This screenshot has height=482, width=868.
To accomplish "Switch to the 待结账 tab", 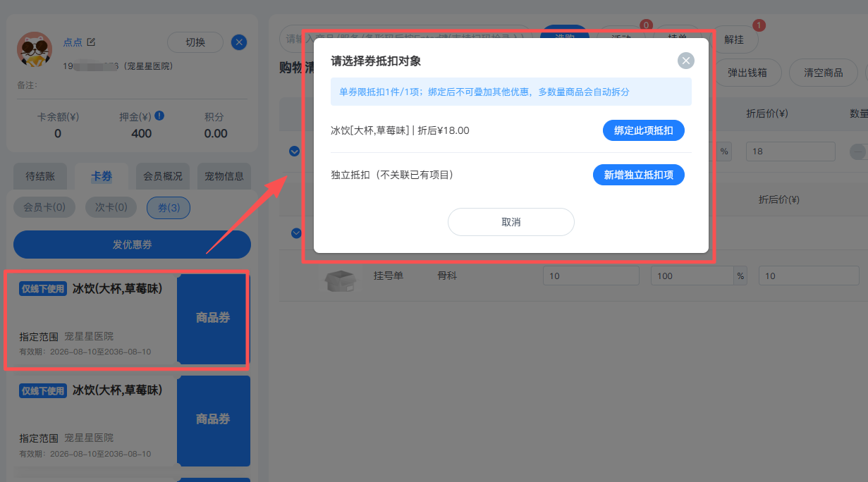I will pos(45,176).
